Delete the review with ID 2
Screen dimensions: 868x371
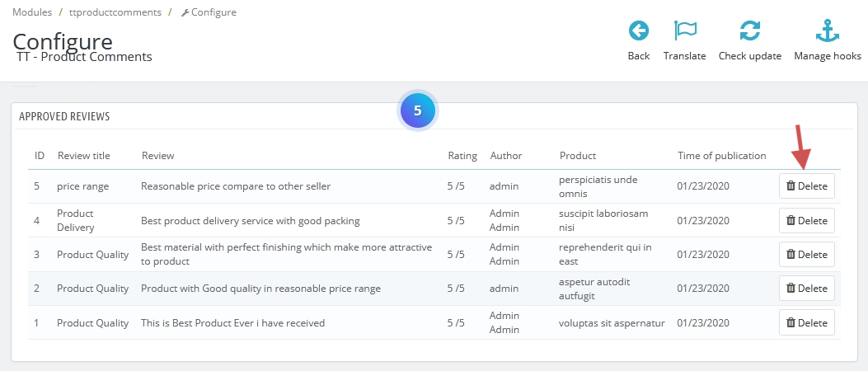(x=806, y=289)
